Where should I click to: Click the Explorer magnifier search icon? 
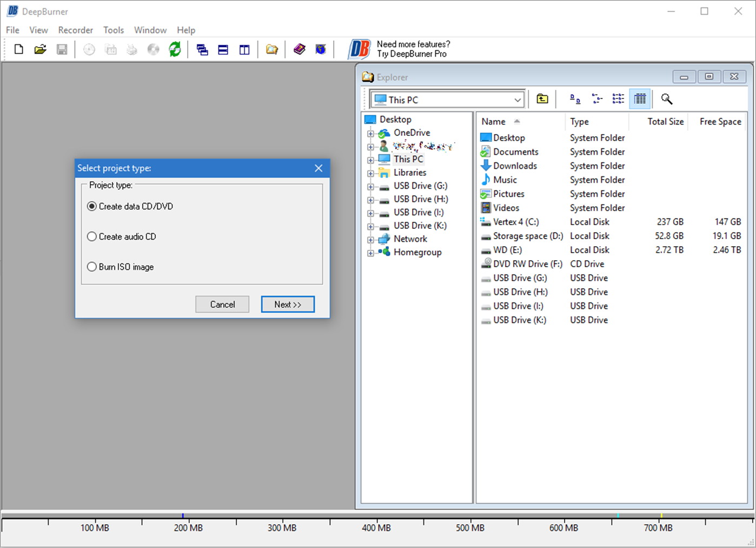click(x=667, y=99)
